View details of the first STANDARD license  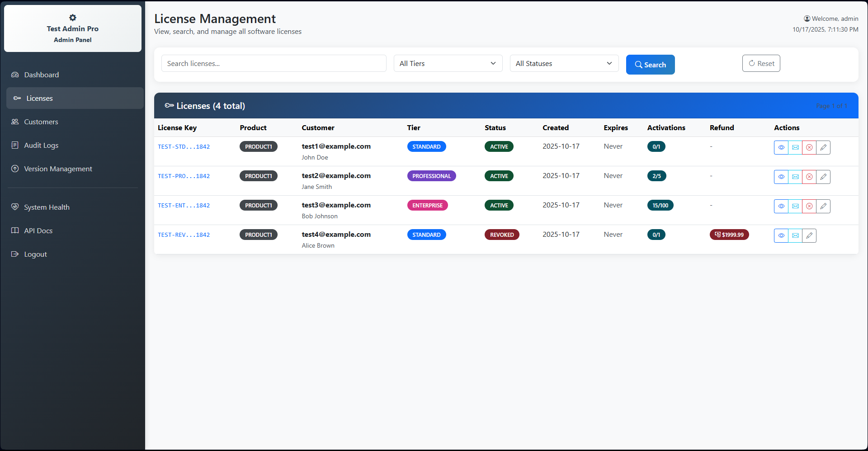[781, 147]
